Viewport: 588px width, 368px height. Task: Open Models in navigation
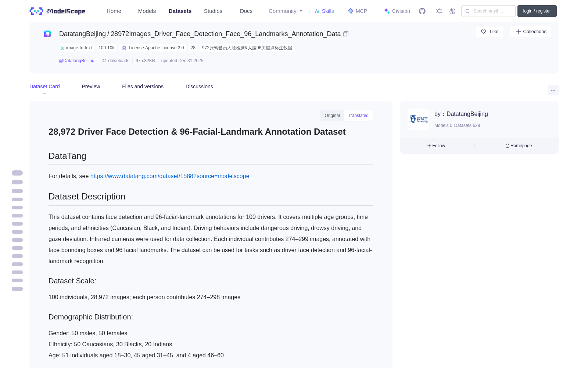(147, 11)
